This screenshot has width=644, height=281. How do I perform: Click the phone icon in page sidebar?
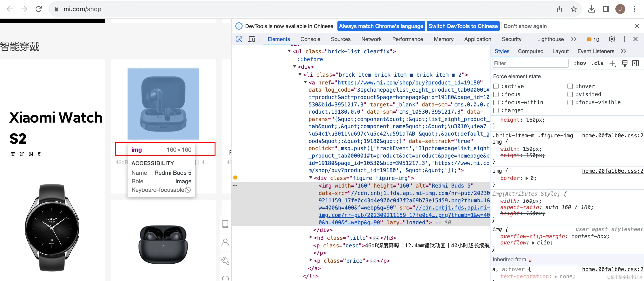click(x=225, y=224)
